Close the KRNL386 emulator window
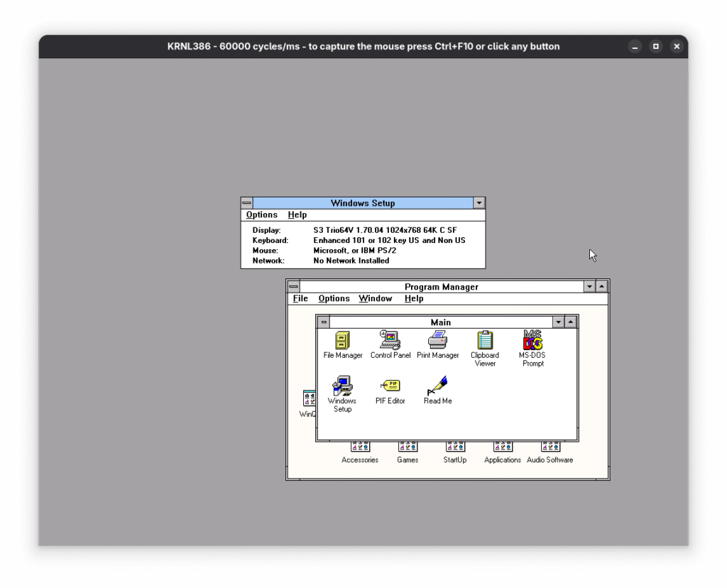The width and height of the screenshot is (727, 588). tap(677, 46)
